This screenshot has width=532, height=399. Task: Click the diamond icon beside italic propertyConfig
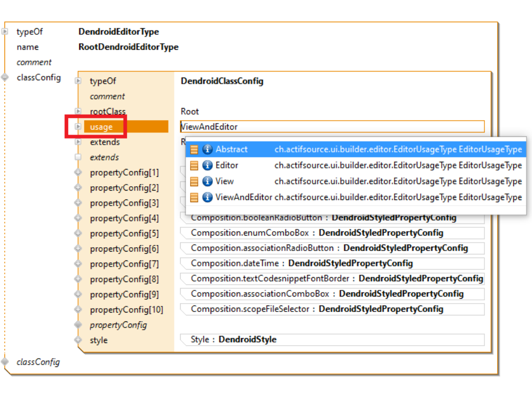point(78,325)
